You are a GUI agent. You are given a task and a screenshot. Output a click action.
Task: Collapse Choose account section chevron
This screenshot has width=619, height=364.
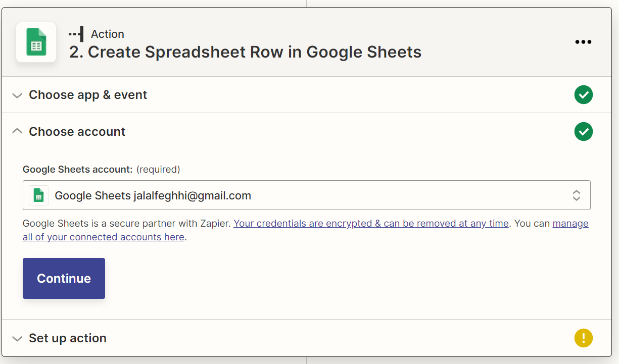tap(17, 131)
